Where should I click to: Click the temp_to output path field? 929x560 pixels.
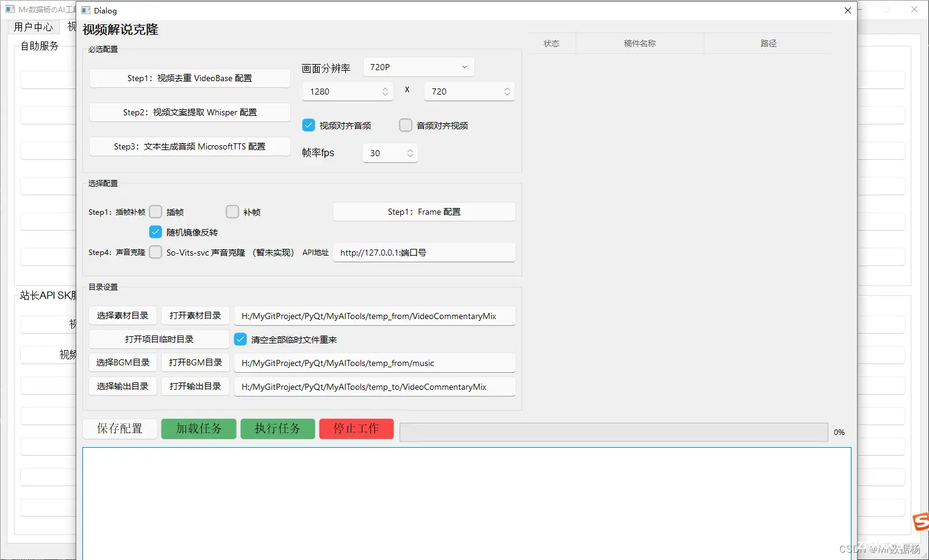coord(375,387)
